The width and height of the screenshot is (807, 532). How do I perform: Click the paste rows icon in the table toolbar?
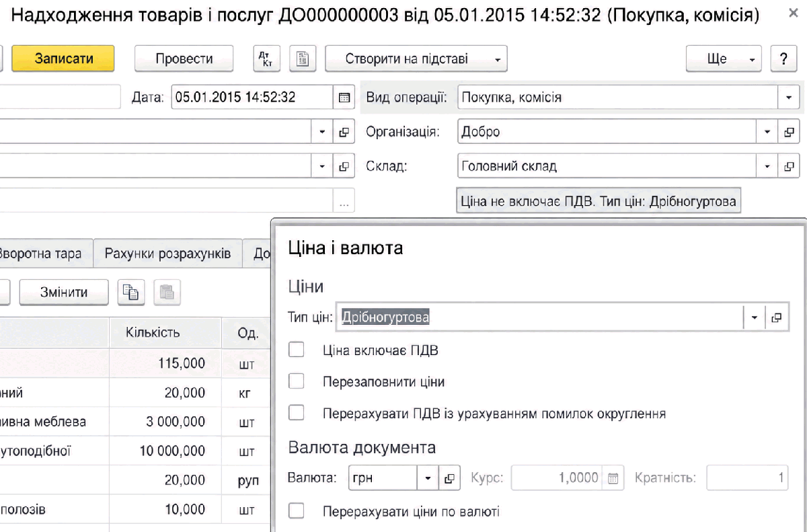tap(167, 293)
